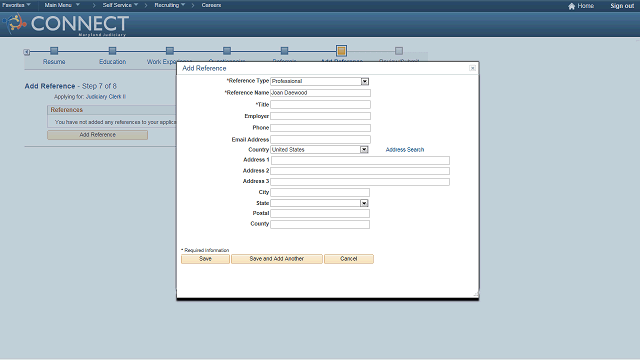Viewport: 640px width, 360px height.
Task: Click the Title input field
Action: coord(320,104)
